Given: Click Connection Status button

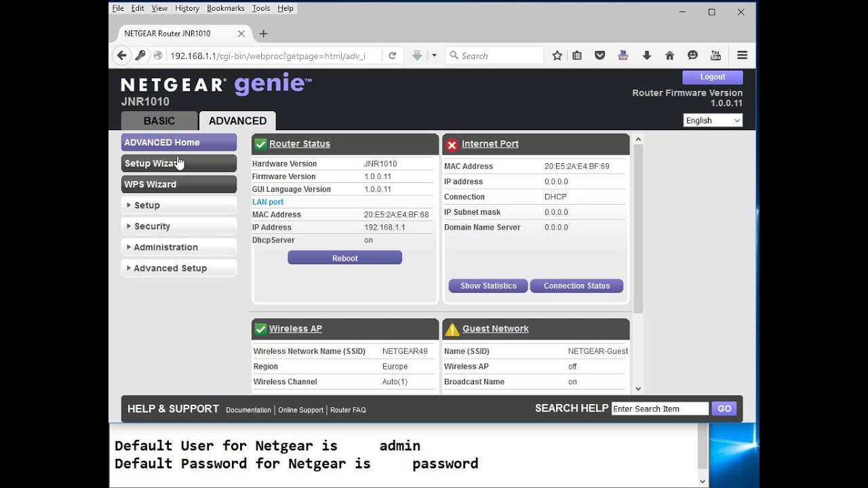Looking at the screenshot, I should [576, 286].
